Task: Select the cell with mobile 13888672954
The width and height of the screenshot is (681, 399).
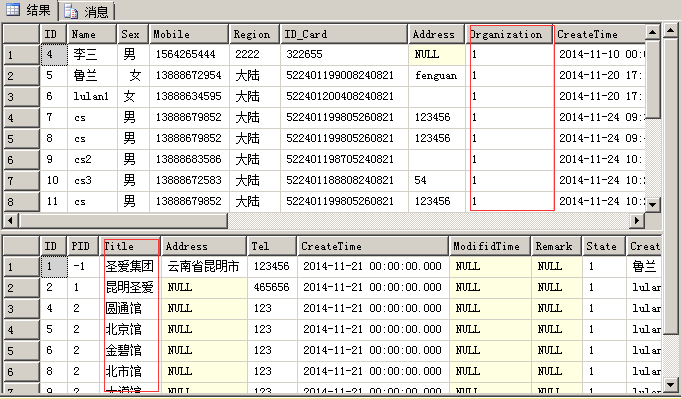Action: [189, 76]
